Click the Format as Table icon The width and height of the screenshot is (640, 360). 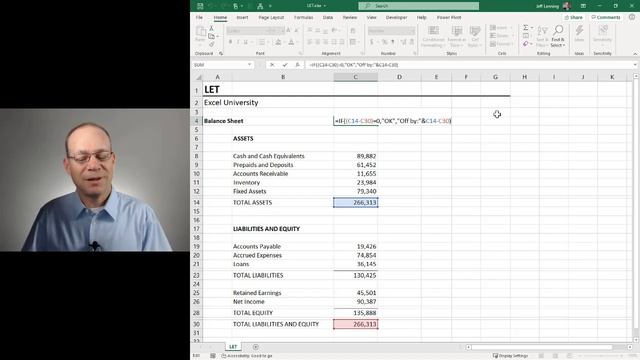[x=457, y=31]
